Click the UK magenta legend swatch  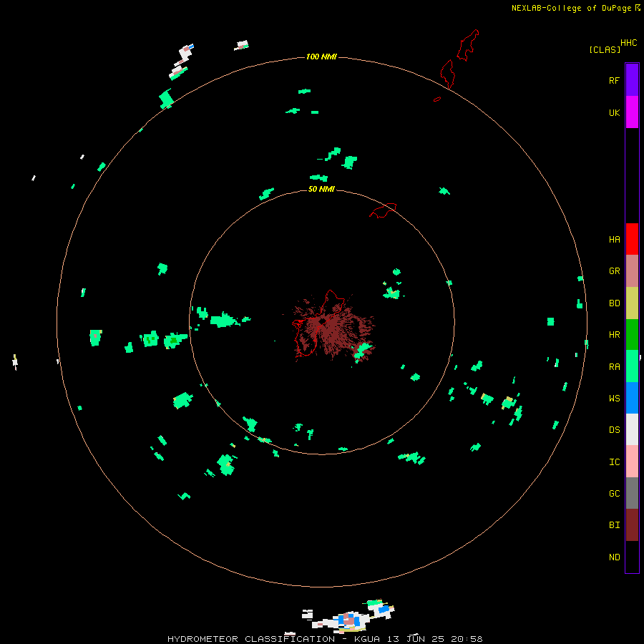[x=632, y=112]
